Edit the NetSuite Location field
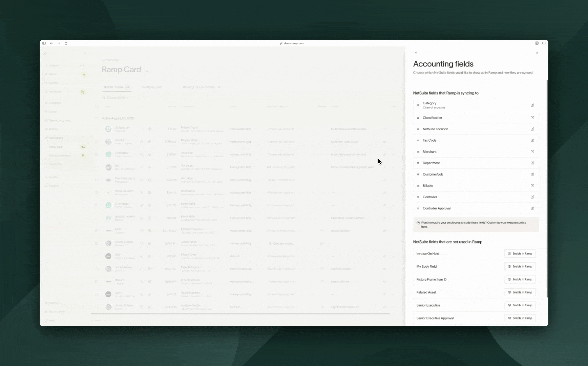This screenshot has width=588, height=366. tap(532, 129)
